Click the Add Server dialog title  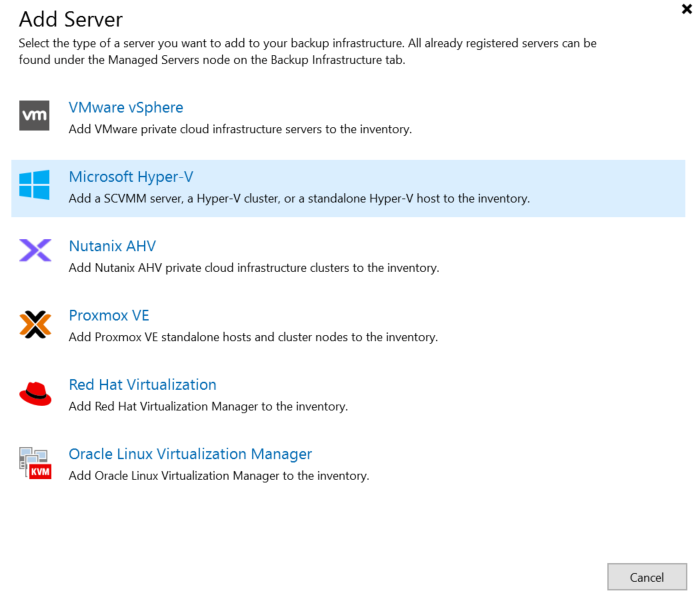[x=70, y=20]
